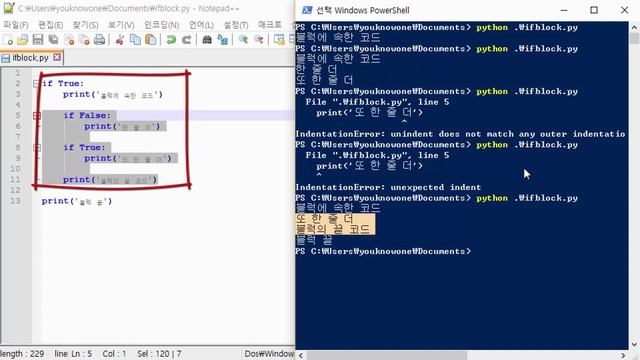Click the Close All documents icon

click(x=84, y=40)
